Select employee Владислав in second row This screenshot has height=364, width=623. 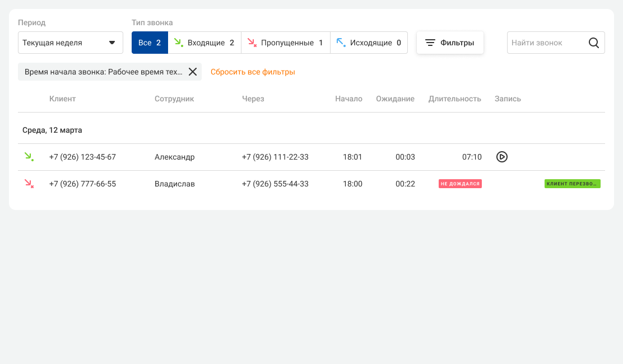175,184
